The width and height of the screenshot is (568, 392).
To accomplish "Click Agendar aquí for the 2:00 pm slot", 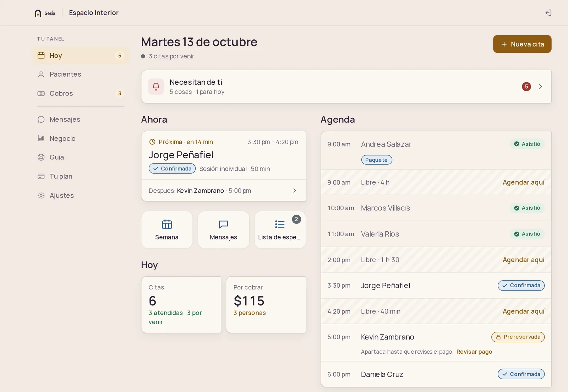I will click(x=523, y=260).
